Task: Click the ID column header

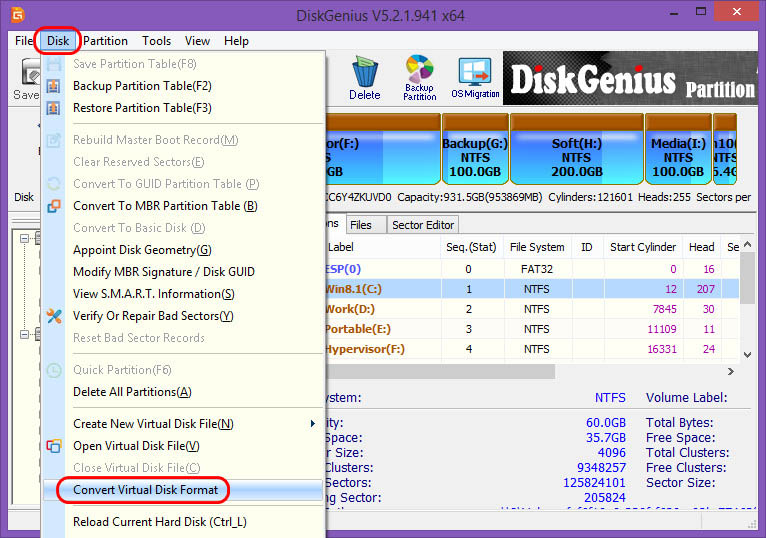Action: 587,247
